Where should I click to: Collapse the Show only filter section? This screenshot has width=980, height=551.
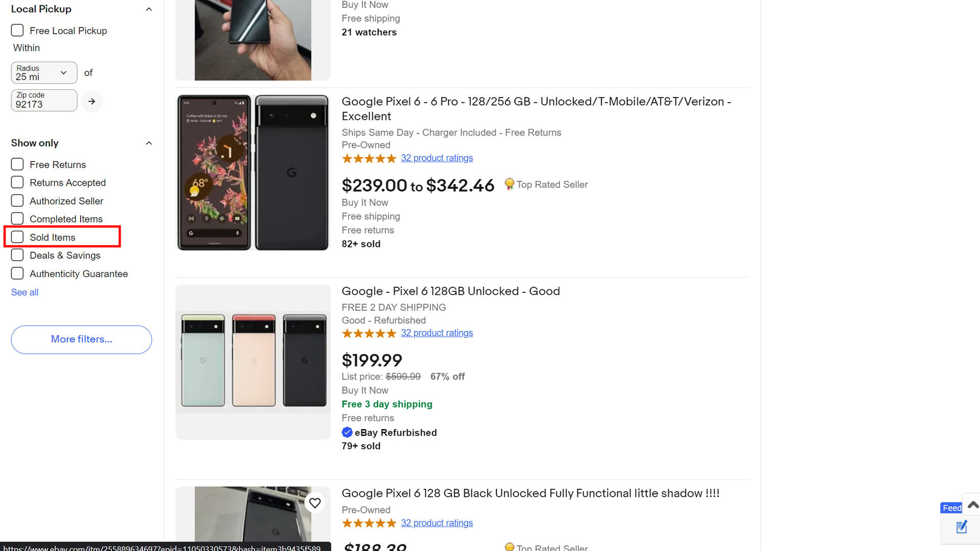149,143
